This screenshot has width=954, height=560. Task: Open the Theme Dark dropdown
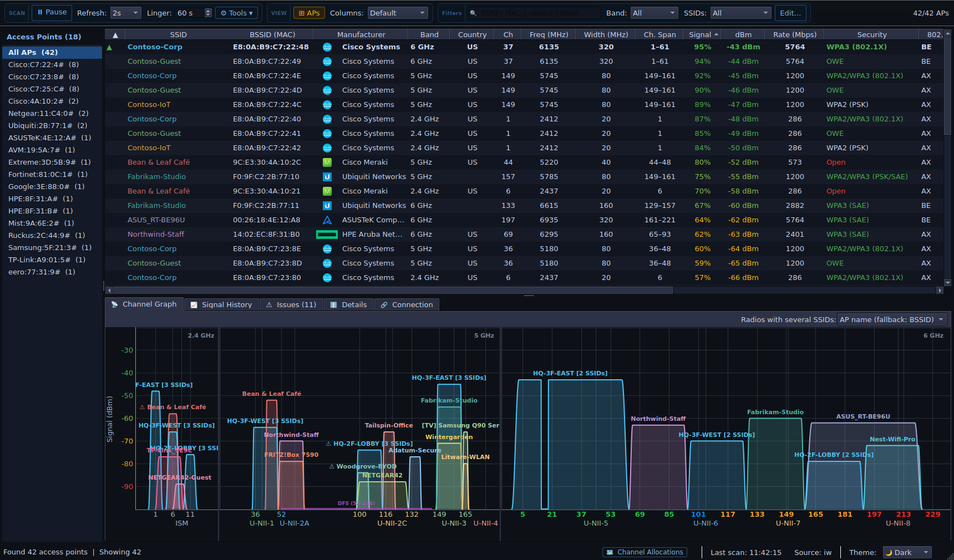pyautogui.click(x=907, y=552)
